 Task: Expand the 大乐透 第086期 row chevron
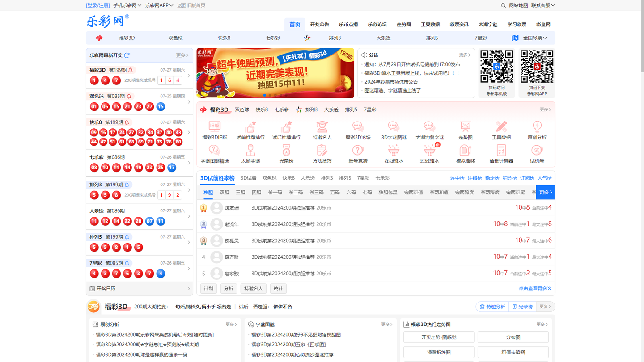pos(189,216)
